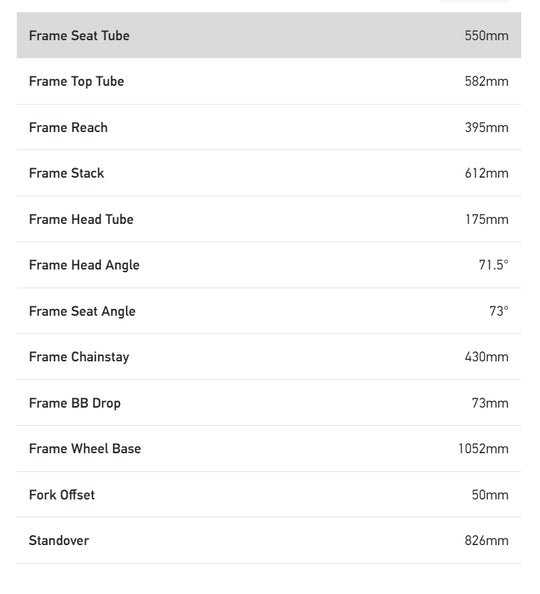
Task: Click the 1052mm wheel base value
Action: click(484, 449)
